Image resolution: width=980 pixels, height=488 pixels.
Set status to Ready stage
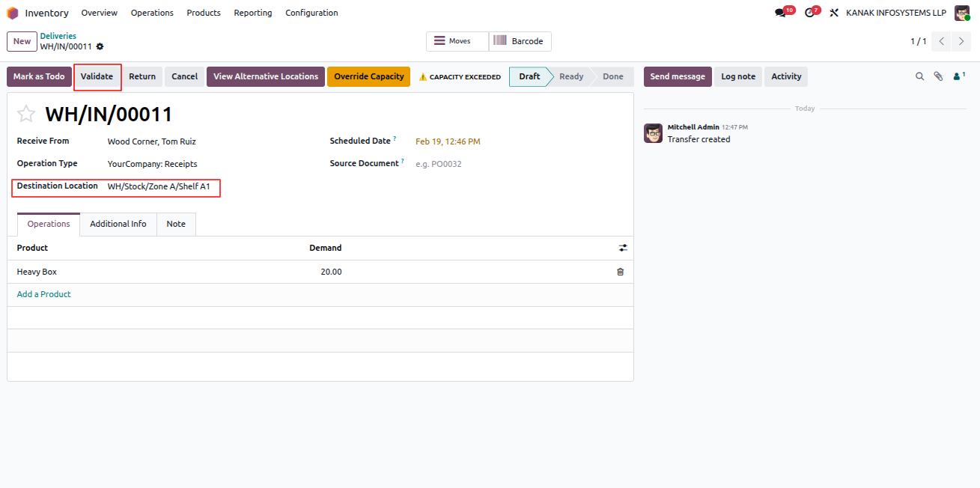click(x=571, y=76)
